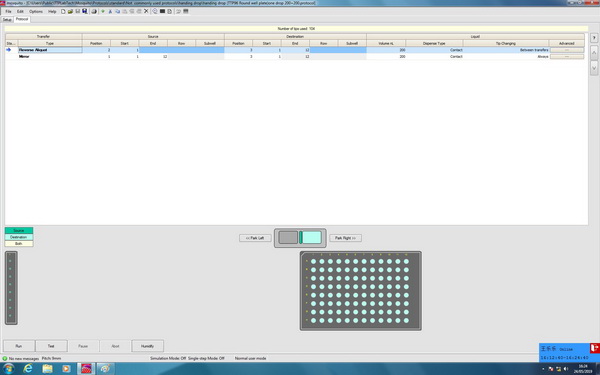Open a protocol with the folder icon

pos(70,11)
